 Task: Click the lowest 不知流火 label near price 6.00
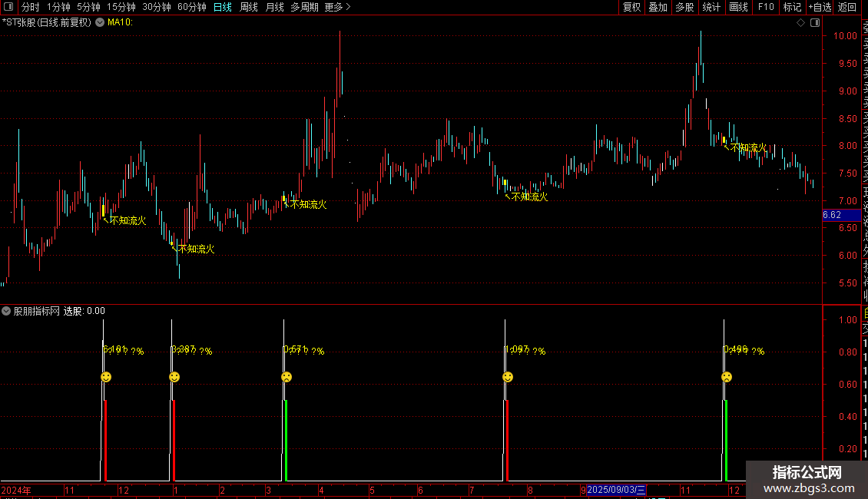pos(197,249)
